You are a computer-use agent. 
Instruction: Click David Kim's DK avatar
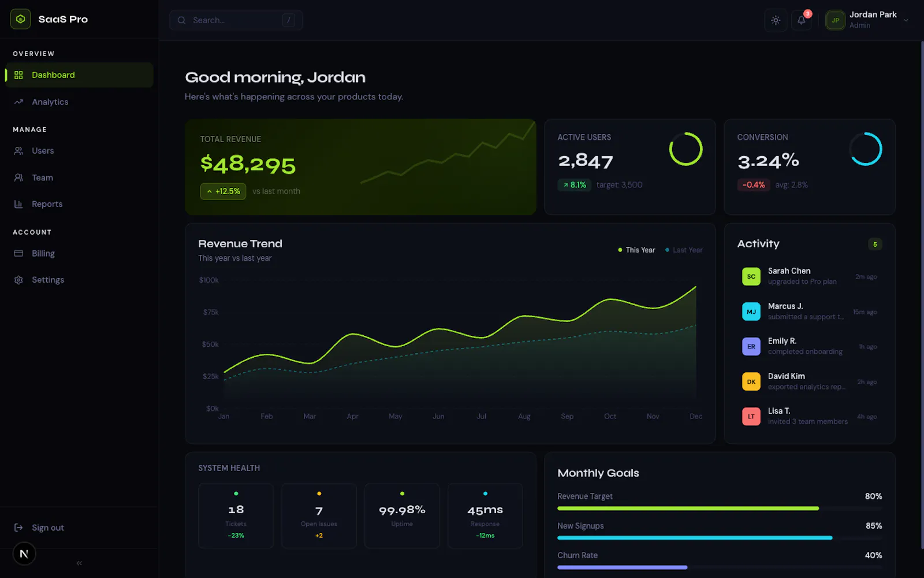(x=751, y=381)
